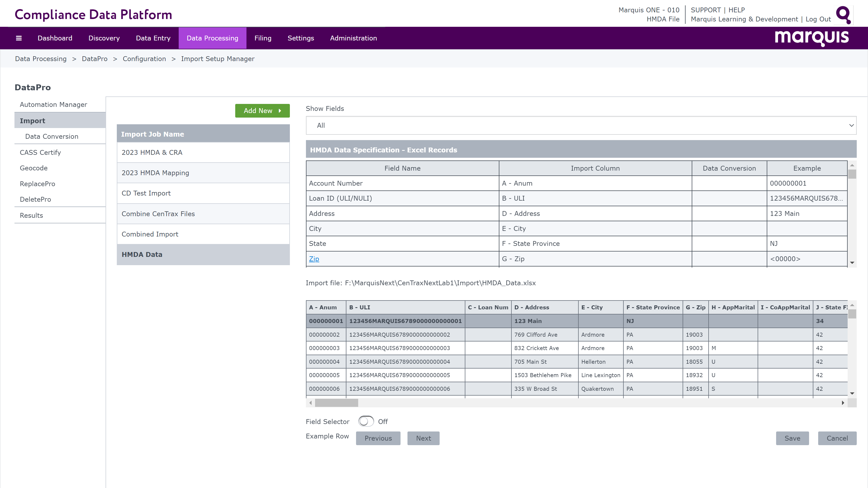The image size is (868, 488).
Task: Open the hamburger menu icon
Action: (19, 38)
